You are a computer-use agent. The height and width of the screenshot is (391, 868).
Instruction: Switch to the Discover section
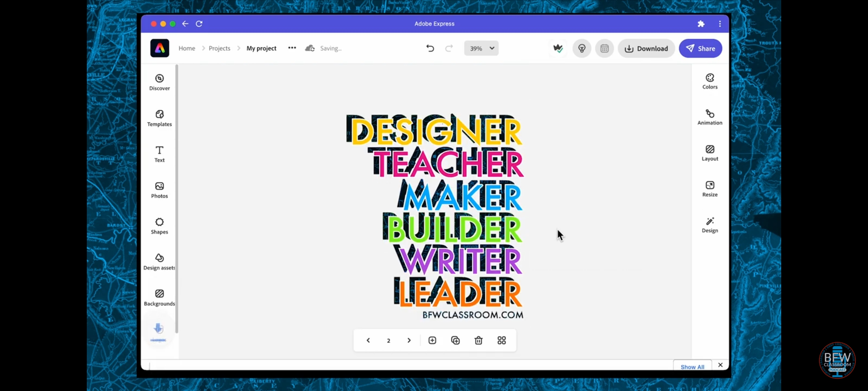159,82
